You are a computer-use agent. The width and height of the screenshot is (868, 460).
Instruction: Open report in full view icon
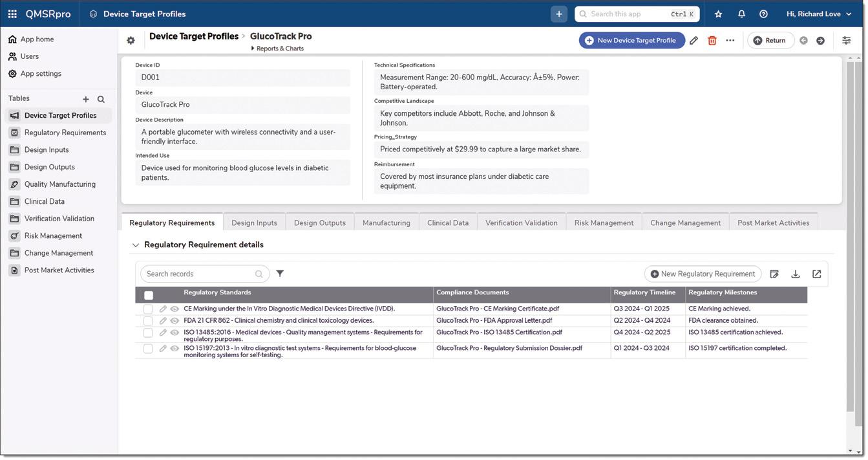816,274
